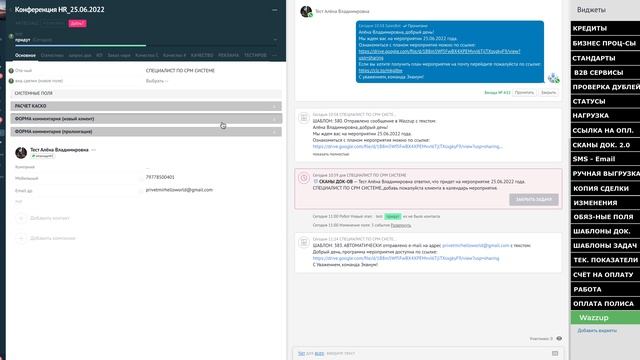Open the green Wazzup widget
The height and width of the screenshot is (360, 640).
pos(605,318)
